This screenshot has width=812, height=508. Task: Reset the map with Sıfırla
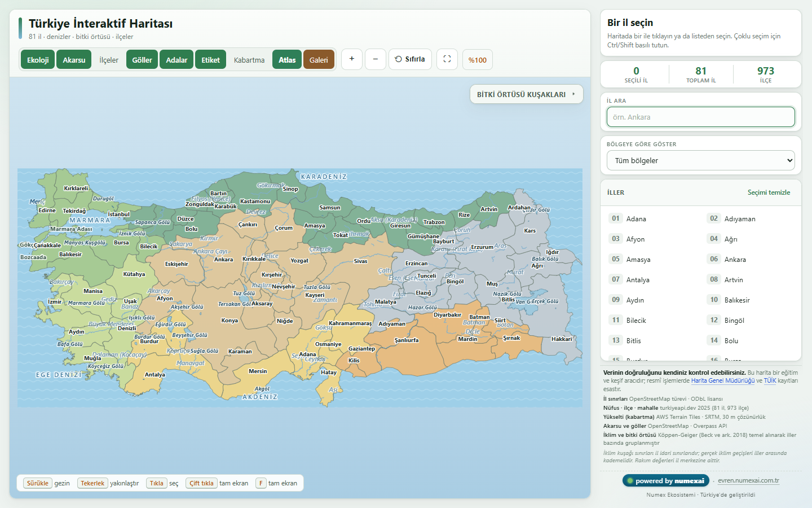click(410, 59)
